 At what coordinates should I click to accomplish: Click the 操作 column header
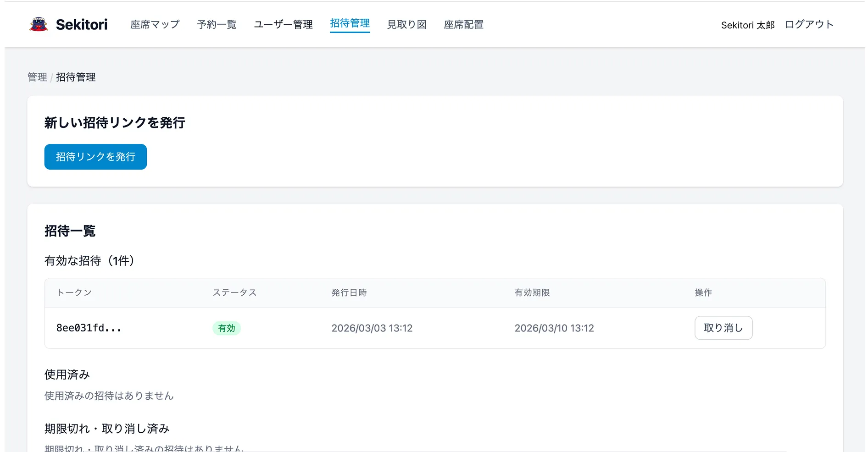703,292
